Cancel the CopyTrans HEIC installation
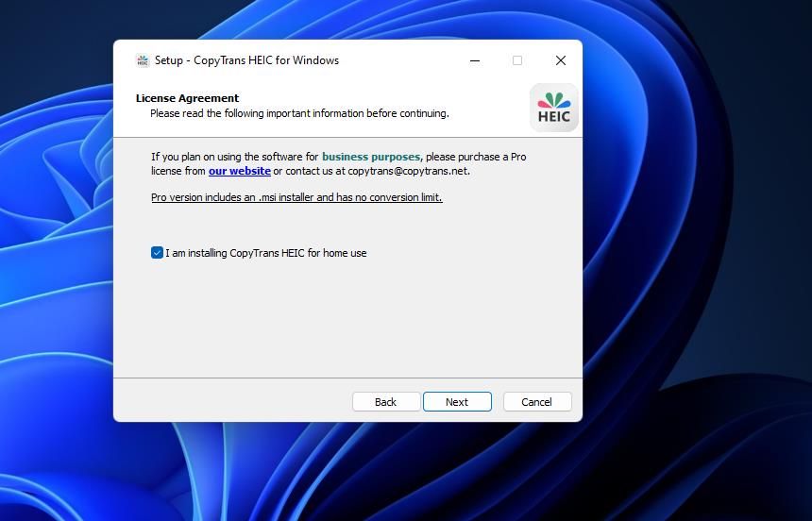This screenshot has height=521, width=812. coord(537,402)
